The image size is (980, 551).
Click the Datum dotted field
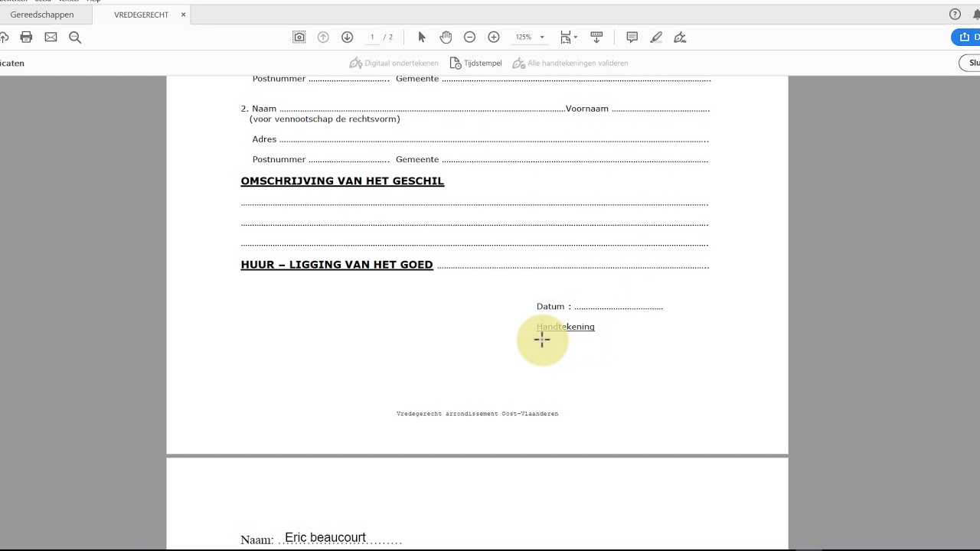tap(619, 307)
